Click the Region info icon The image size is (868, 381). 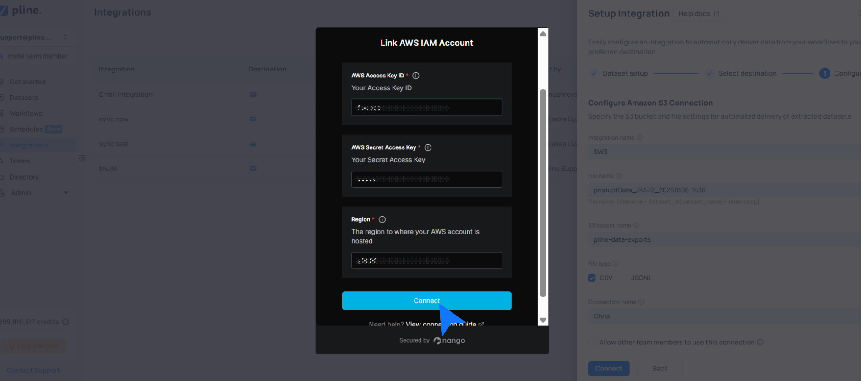click(x=382, y=219)
